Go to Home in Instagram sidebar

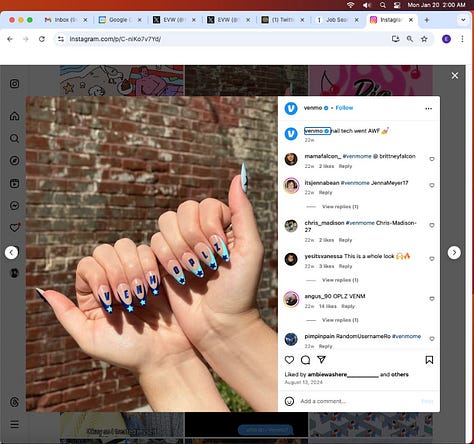click(14, 116)
